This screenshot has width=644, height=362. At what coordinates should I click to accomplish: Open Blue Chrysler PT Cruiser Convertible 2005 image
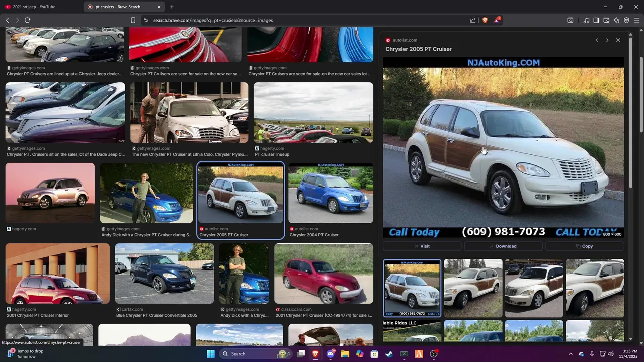pyautogui.click(x=165, y=274)
